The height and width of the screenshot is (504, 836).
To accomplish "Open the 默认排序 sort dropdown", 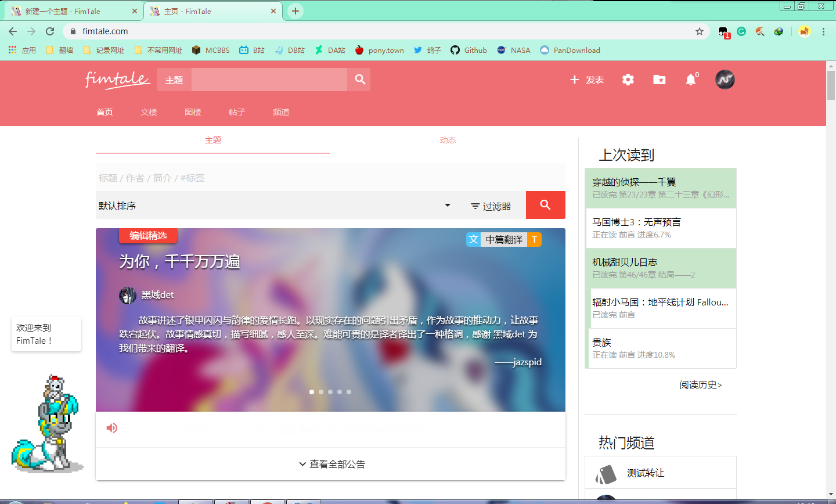I will pyautogui.click(x=274, y=206).
